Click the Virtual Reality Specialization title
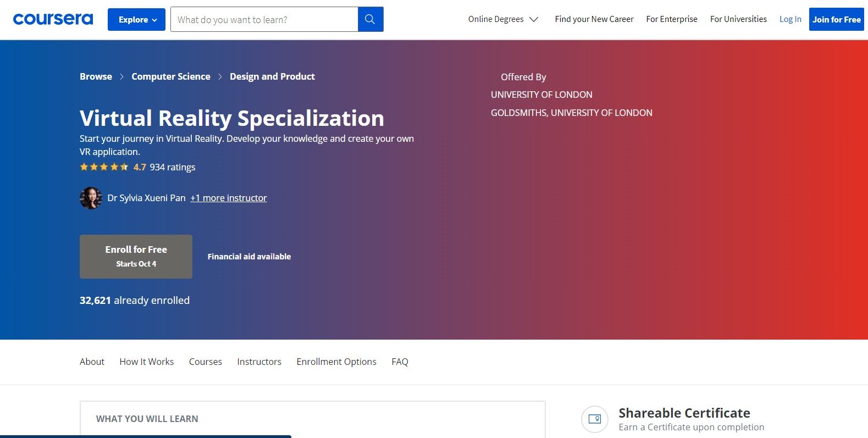The image size is (868, 438). (232, 118)
